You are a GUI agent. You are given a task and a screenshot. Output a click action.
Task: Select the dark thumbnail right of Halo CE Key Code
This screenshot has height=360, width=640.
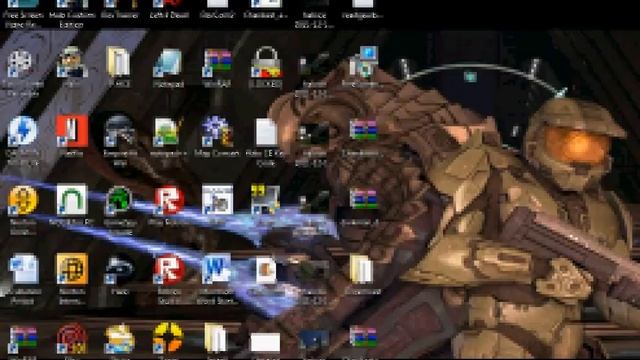[314, 133]
